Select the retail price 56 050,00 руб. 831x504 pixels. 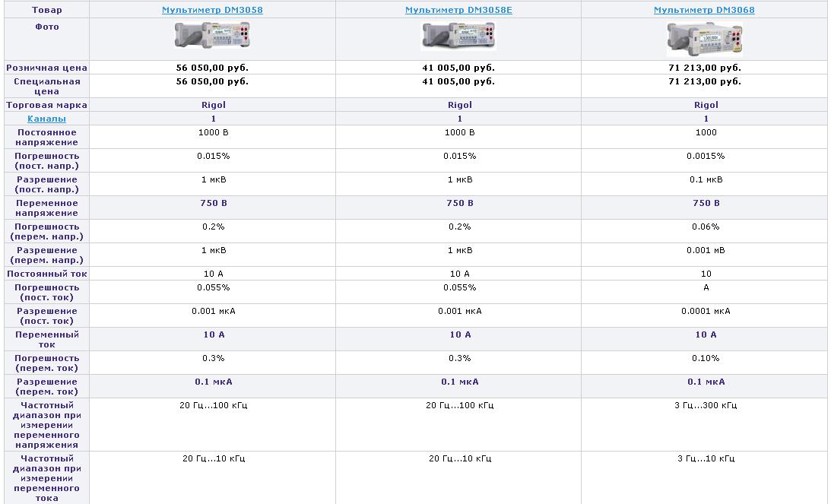pyautogui.click(x=212, y=68)
